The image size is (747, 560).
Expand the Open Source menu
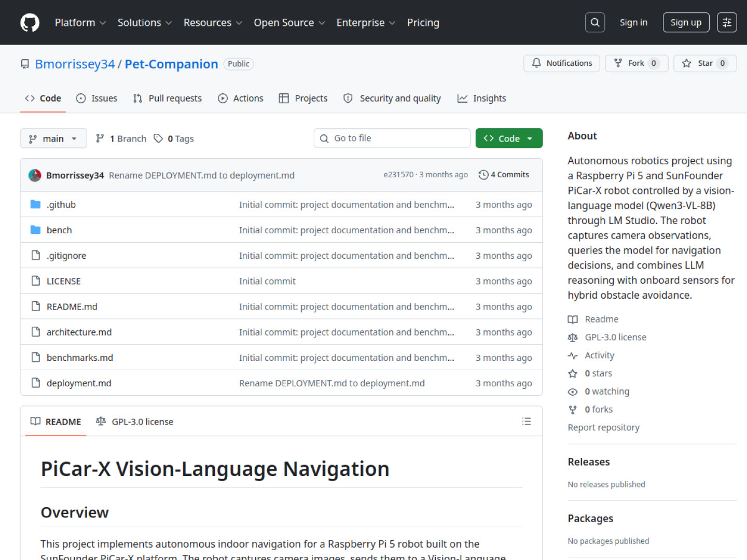coord(289,22)
